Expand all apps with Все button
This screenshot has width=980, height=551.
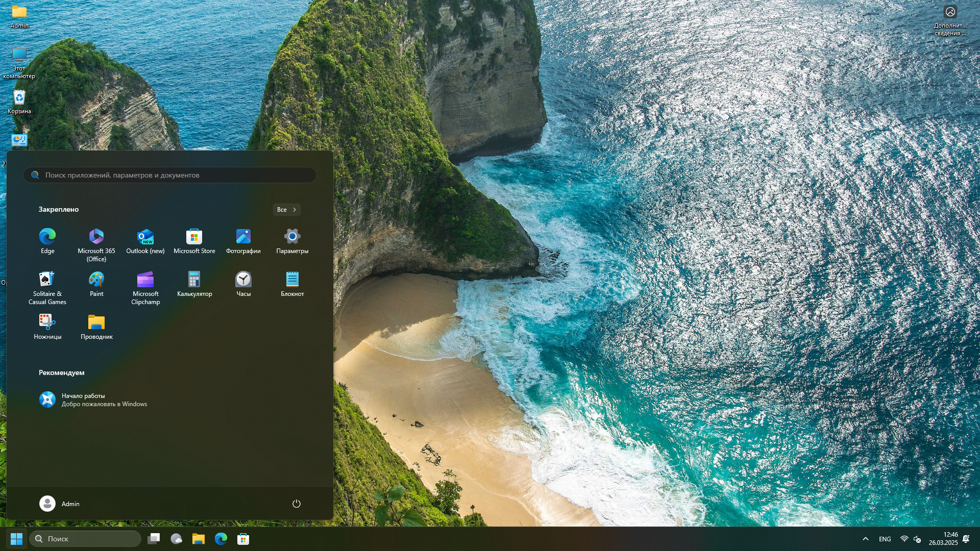pos(286,210)
